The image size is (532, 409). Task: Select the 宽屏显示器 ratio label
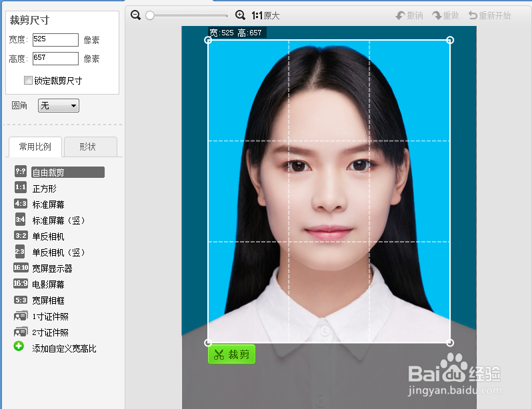pyautogui.click(x=52, y=268)
